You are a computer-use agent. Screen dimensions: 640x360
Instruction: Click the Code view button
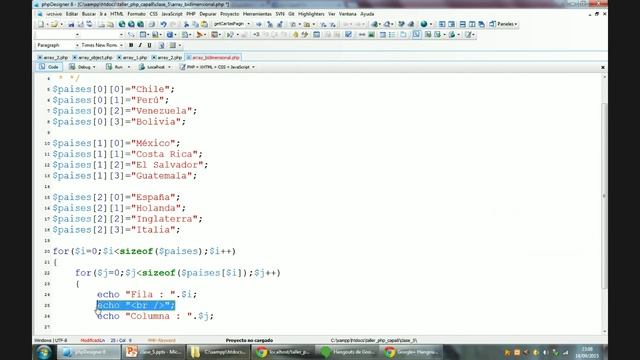click(x=49, y=67)
